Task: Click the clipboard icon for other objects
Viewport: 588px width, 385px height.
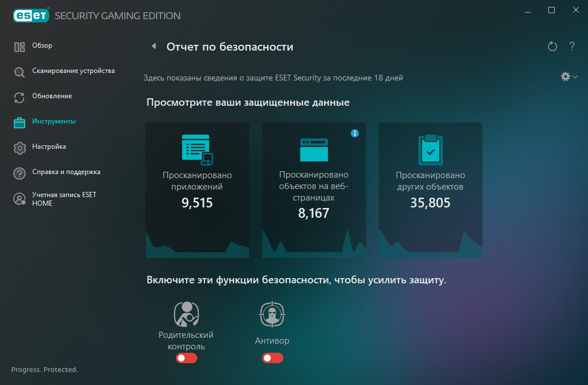Action: pos(431,150)
